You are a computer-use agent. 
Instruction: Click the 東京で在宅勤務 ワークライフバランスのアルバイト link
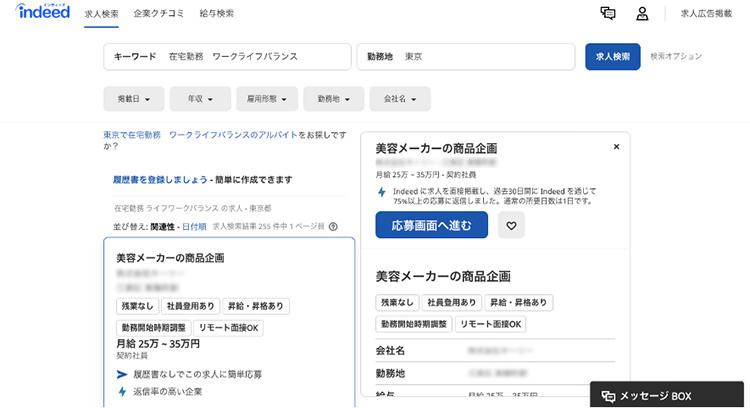200,135
